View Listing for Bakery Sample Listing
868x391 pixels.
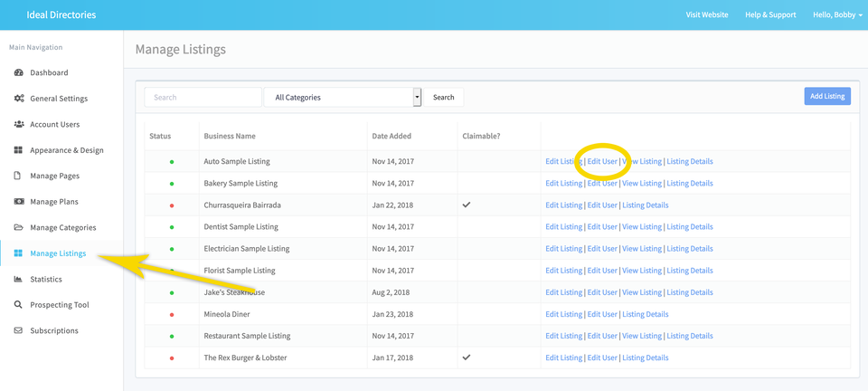click(642, 184)
